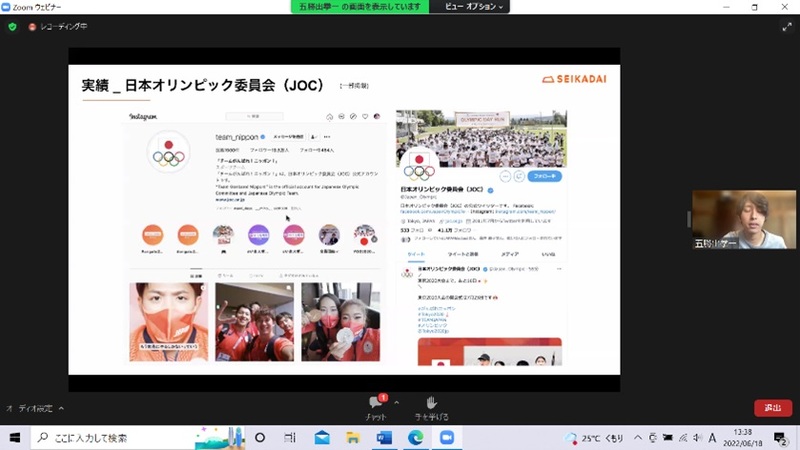Click the www.joc.or.jp link in Instagram bio
Screen dimensions: 800x450
(x=230, y=200)
